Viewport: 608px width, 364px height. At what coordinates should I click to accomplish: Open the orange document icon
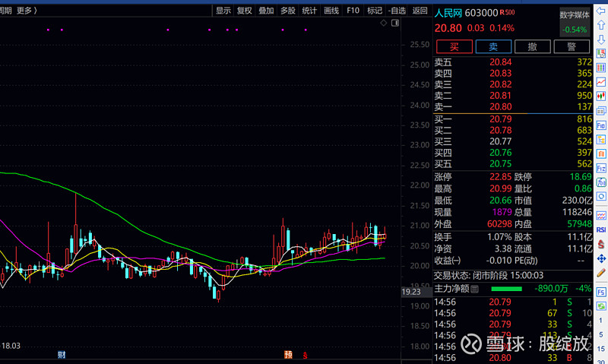pyautogui.click(x=600, y=154)
